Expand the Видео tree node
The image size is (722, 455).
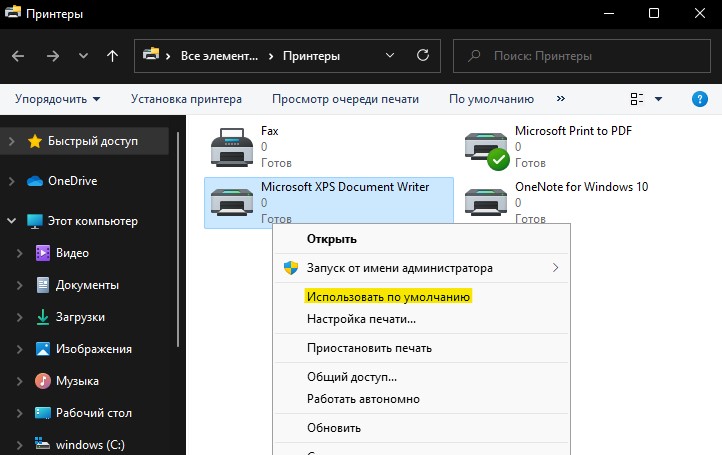[19, 253]
